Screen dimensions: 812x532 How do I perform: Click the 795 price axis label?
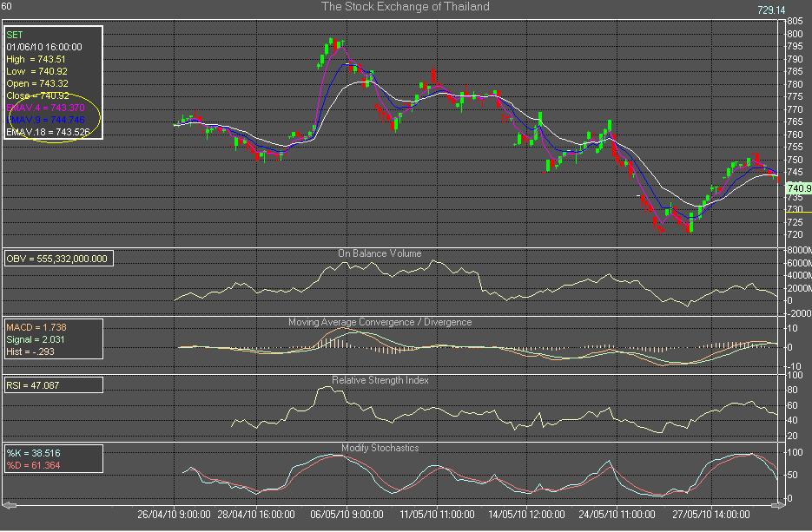(x=795, y=47)
